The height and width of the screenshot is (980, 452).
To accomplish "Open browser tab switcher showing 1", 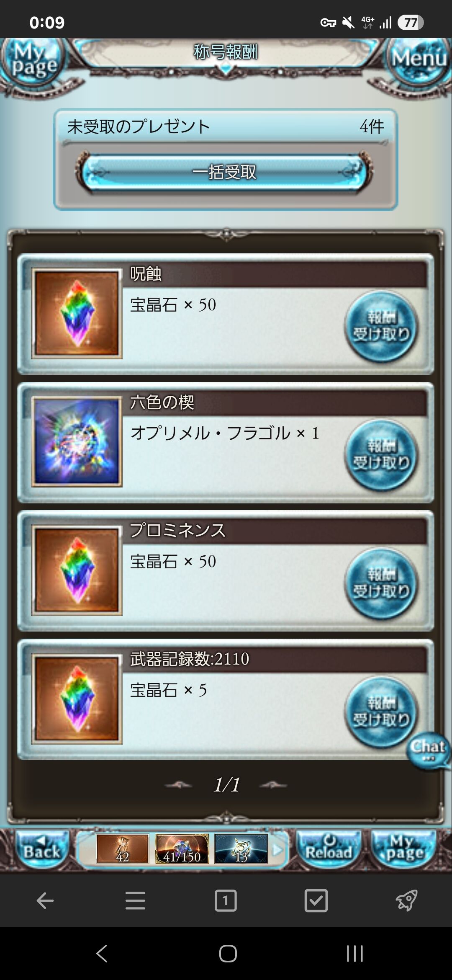I will click(226, 900).
